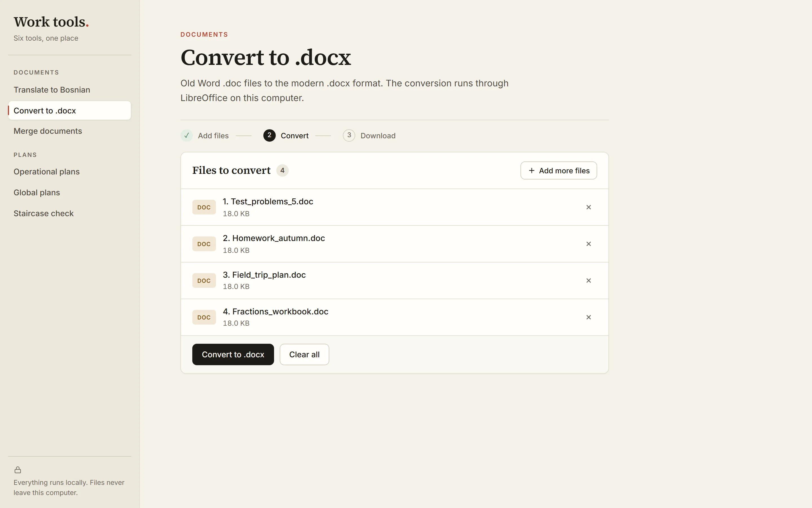Click the 18.0 KB size under Fractions_workbook.doc
The height and width of the screenshot is (508, 812).
click(x=236, y=323)
